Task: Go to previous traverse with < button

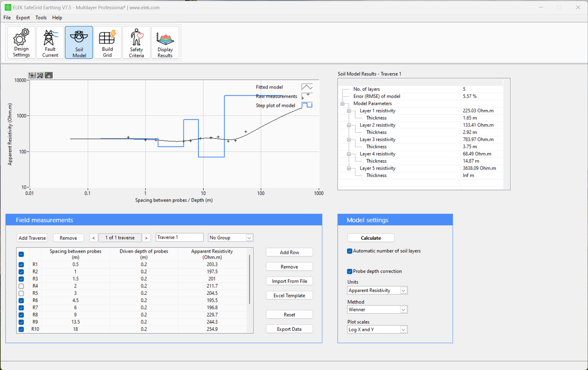Action: pyautogui.click(x=94, y=238)
